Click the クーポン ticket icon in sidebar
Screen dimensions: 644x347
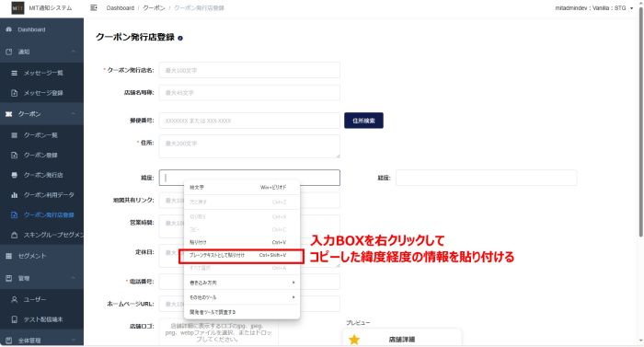click(8, 114)
